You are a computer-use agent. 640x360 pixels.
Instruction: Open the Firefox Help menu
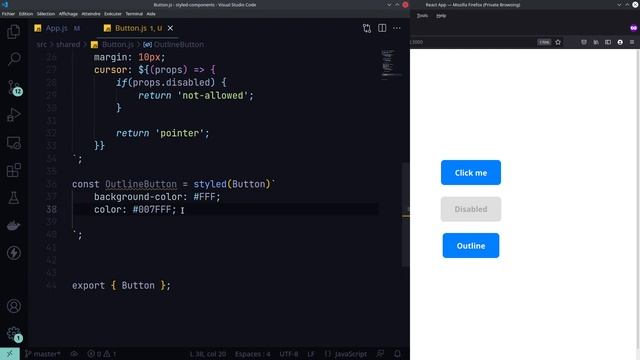pos(441,16)
